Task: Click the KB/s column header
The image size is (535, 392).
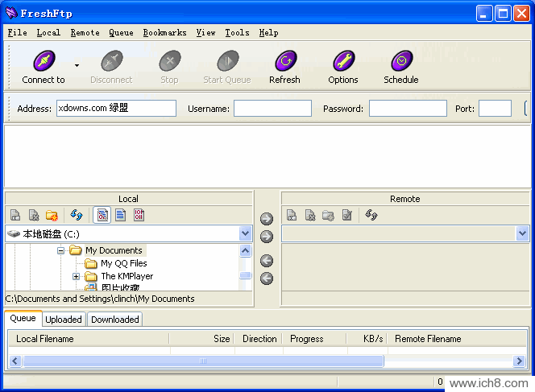Action: point(367,339)
